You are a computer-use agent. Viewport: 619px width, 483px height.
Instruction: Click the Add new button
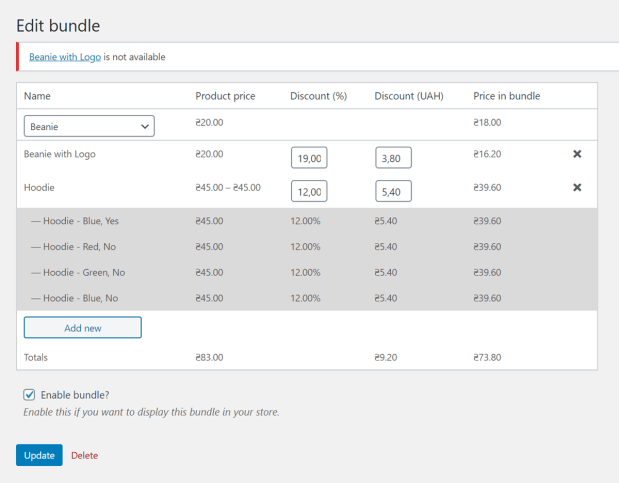coord(82,327)
